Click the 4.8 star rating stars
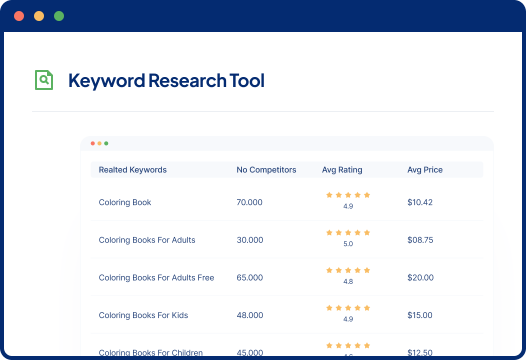 pyautogui.click(x=348, y=270)
